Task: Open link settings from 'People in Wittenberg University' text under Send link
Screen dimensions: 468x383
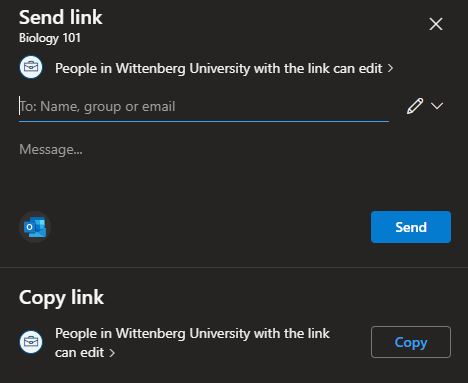Action: point(218,68)
